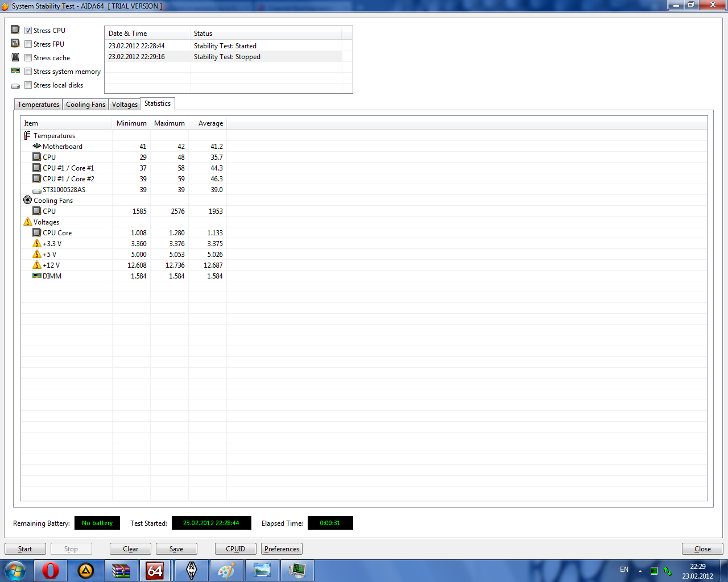
Task: Open Preferences
Action: tap(282, 549)
